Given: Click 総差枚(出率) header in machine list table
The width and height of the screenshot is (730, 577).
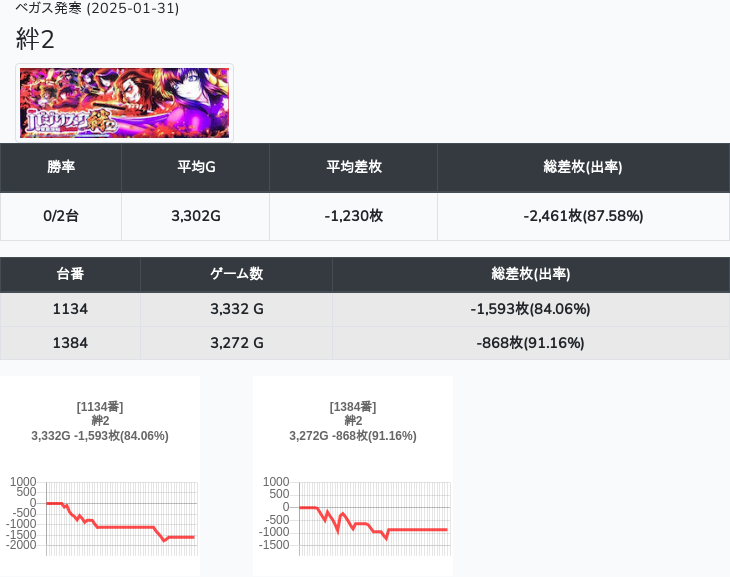Looking at the screenshot, I should tap(530, 274).
